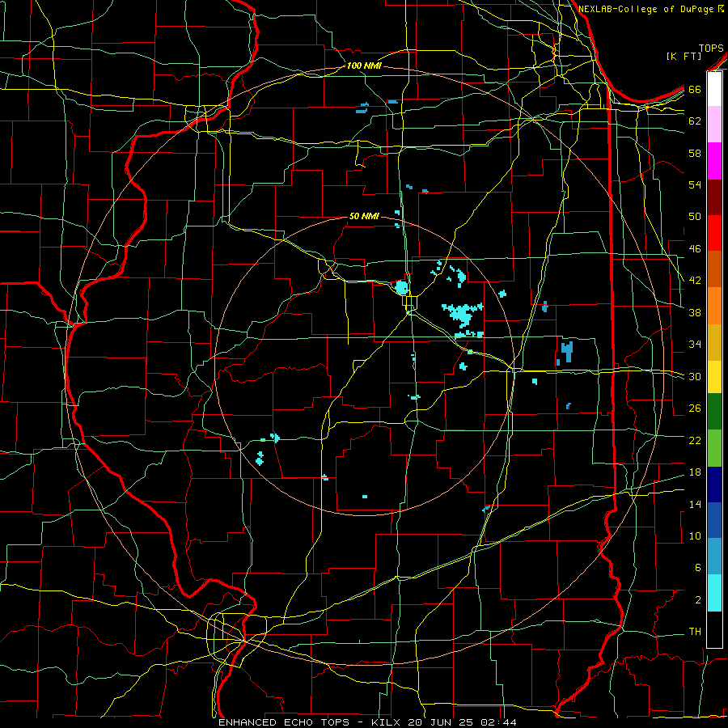Click the navy legend swatch

pos(714,485)
